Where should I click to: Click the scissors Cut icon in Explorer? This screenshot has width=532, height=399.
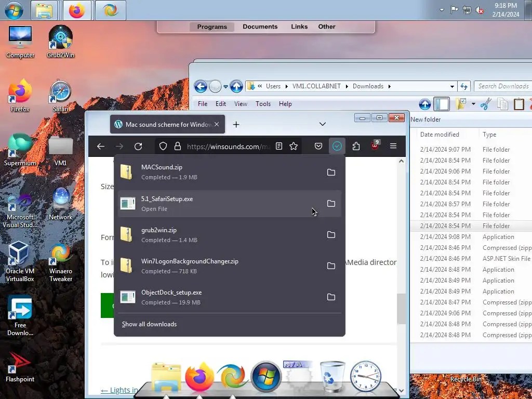486,104
